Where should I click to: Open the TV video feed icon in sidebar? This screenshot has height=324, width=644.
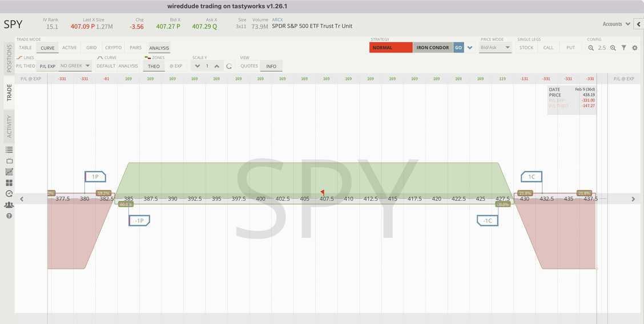pyautogui.click(x=9, y=161)
